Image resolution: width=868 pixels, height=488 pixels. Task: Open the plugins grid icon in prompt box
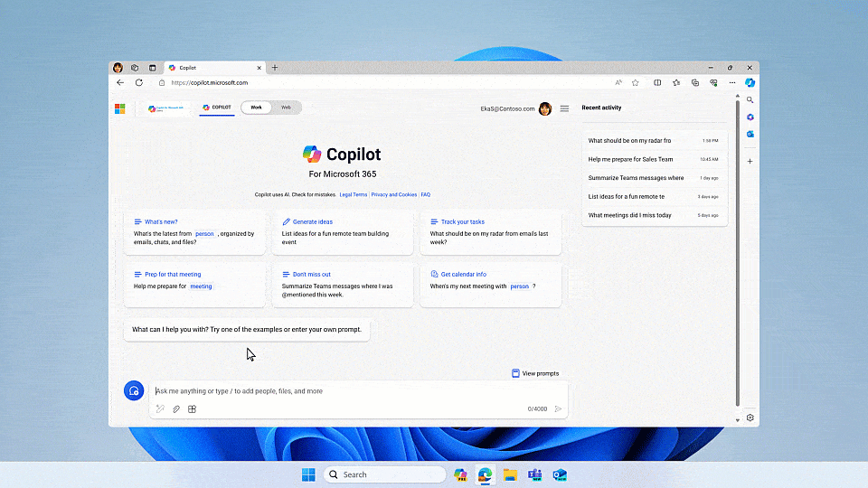(192, 409)
